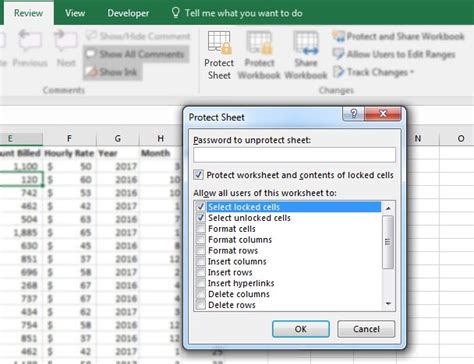The width and height of the screenshot is (474, 364).
Task: Open Allow Users to Edit Ranges
Action: 394,54
